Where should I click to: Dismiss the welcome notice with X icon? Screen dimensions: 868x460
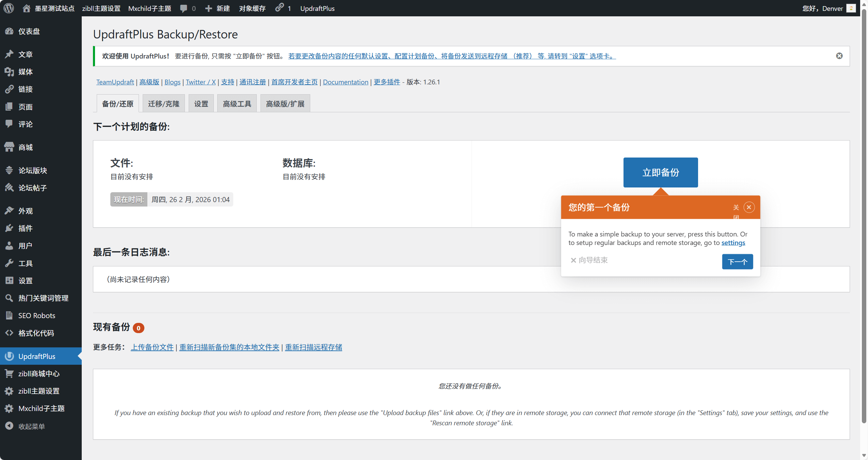[839, 56]
